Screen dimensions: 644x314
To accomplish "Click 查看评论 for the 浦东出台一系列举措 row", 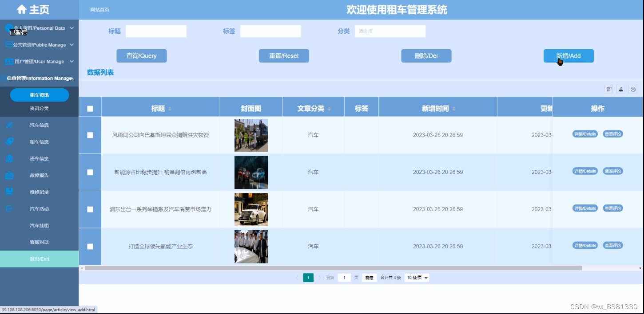I will pyautogui.click(x=613, y=208).
